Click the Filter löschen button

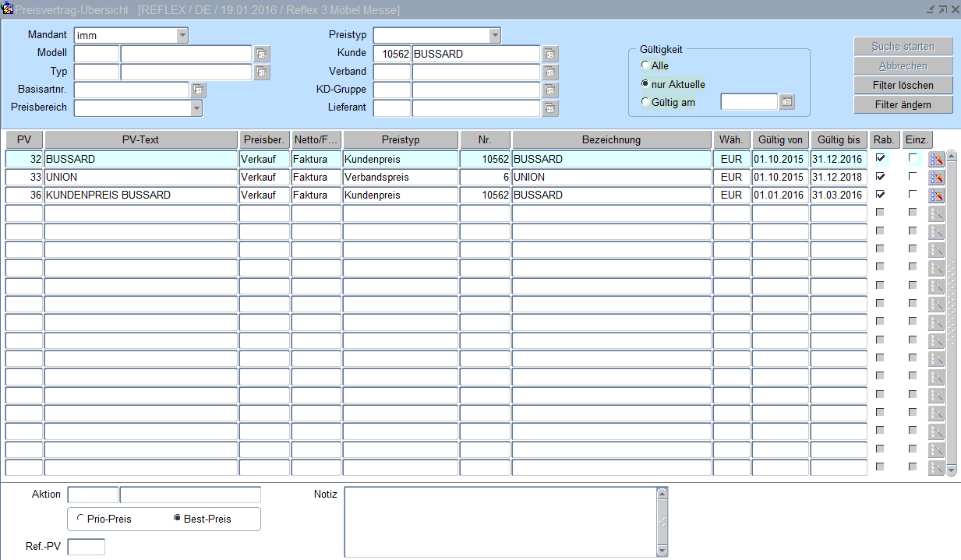coord(903,85)
